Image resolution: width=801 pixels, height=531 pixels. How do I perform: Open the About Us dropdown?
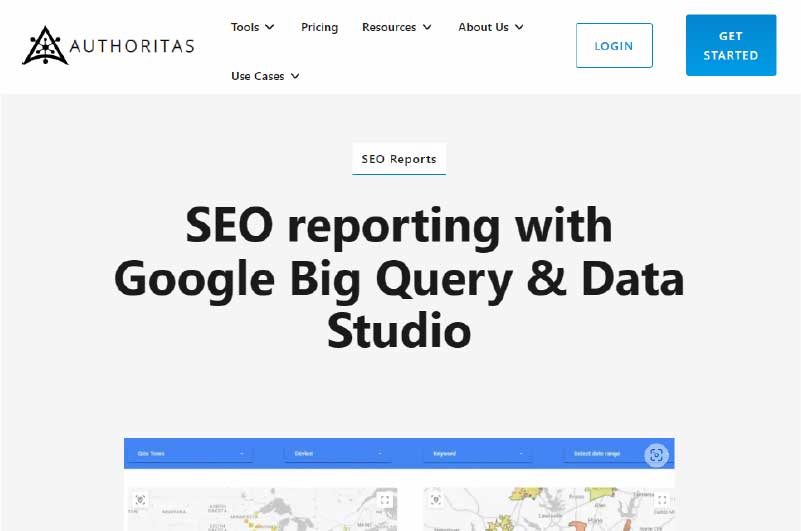pyautogui.click(x=490, y=27)
